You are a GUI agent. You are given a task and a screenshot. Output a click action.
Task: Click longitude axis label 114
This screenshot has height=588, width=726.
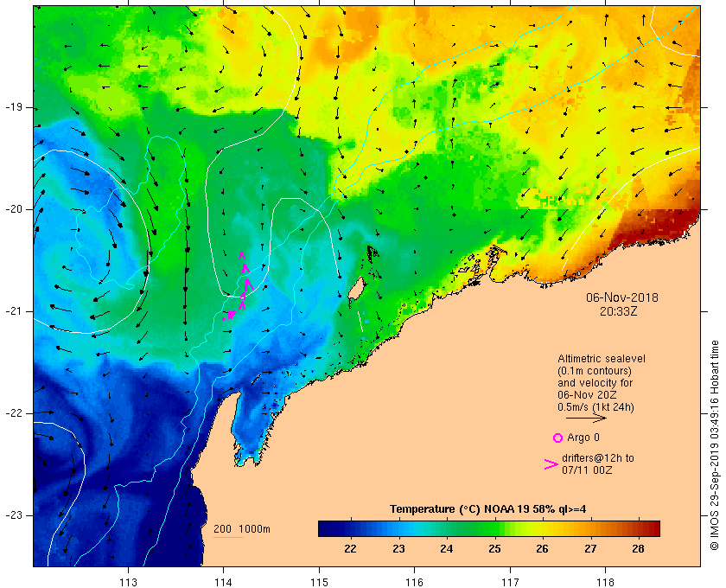[x=224, y=582]
